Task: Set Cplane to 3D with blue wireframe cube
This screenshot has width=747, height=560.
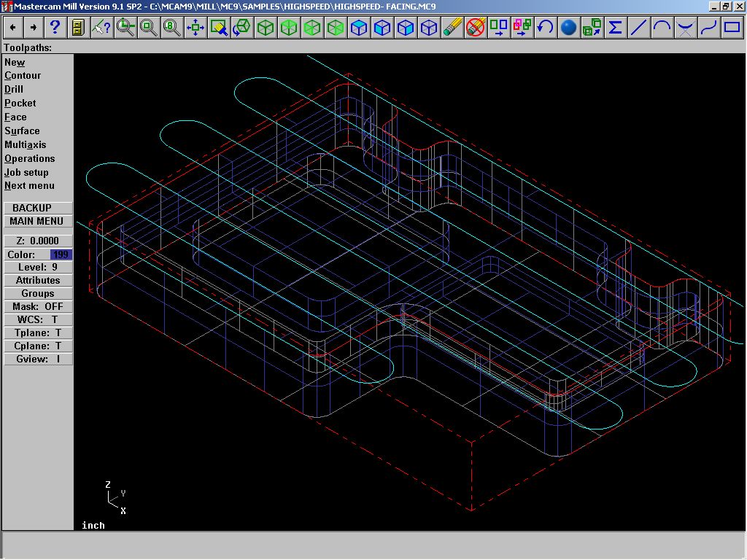Action: [x=429, y=28]
